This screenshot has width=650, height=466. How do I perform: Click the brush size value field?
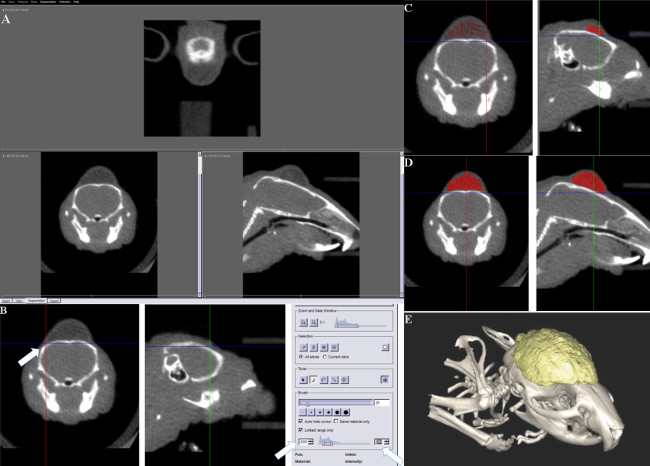click(382, 403)
